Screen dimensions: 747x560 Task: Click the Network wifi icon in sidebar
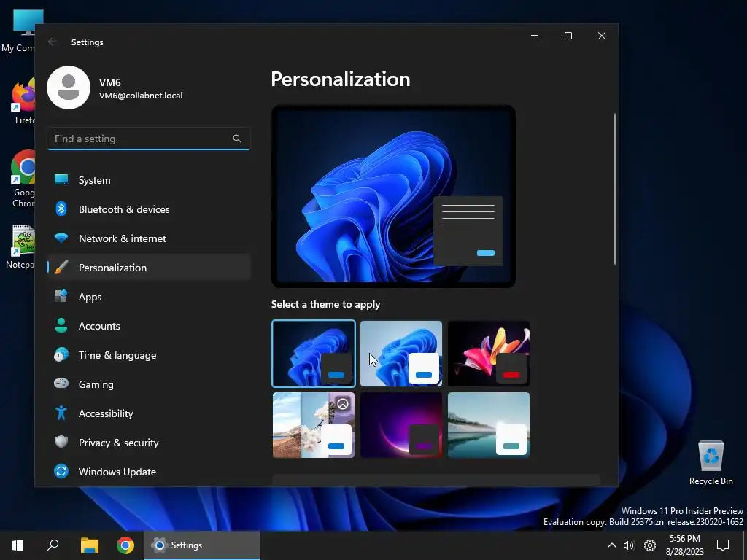[61, 238]
